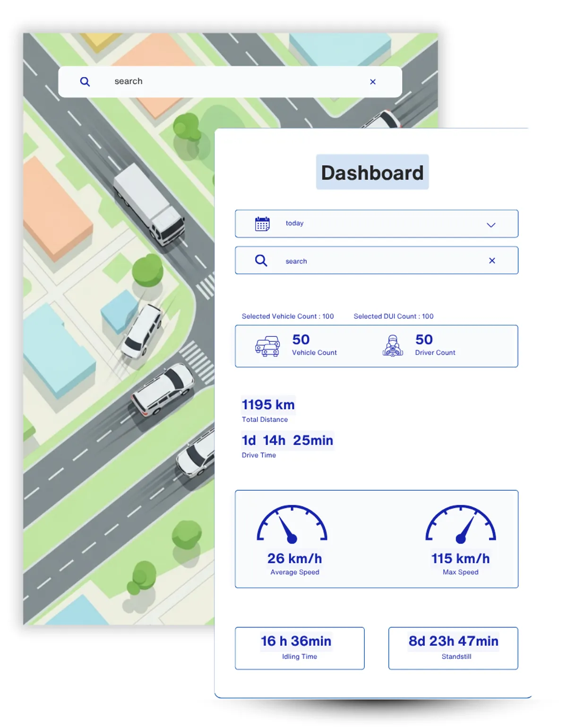The image size is (567, 728).
Task: Select the Average Speed gauge icon
Action: pyautogui.click(x=292, y=524)
